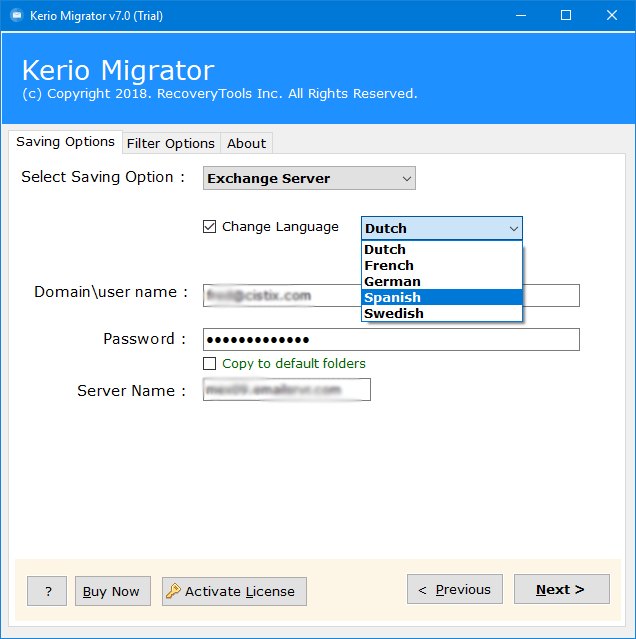Proceed with the Next button
This screenshot has height=639, width=636.
pyautogui.click(x=562, y=589)
